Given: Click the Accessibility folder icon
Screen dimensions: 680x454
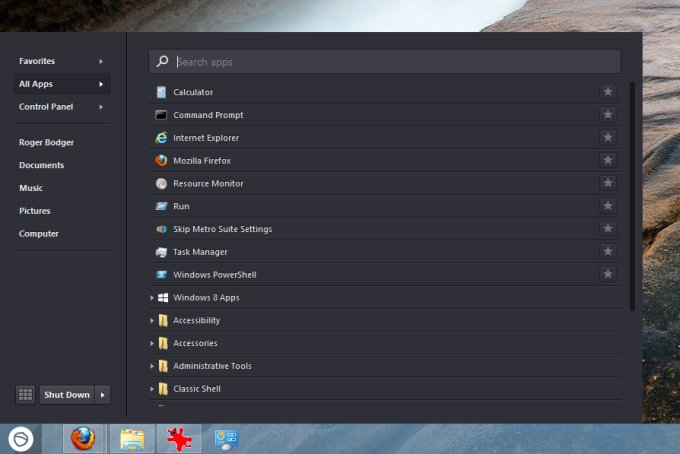Looking at the screenshot, I should pyautogui.click(x=163, y=320).
